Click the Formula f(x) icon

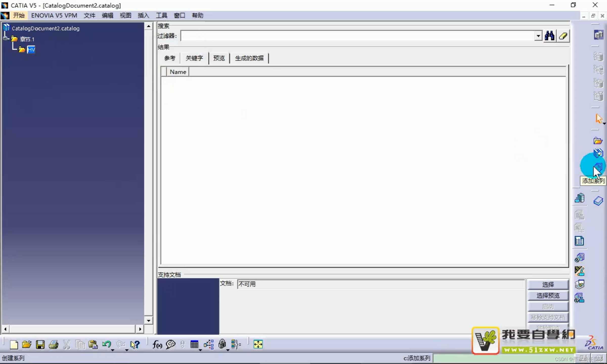click(x=157, y=345)
